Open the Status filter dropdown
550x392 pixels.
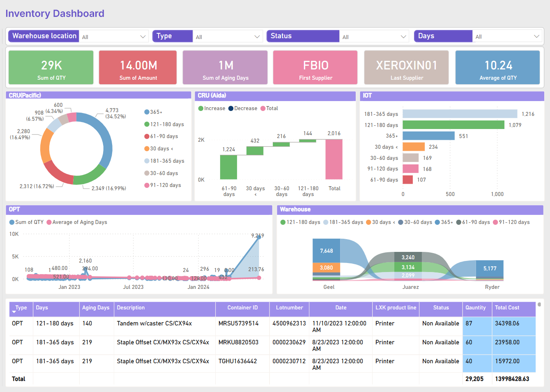403,37
